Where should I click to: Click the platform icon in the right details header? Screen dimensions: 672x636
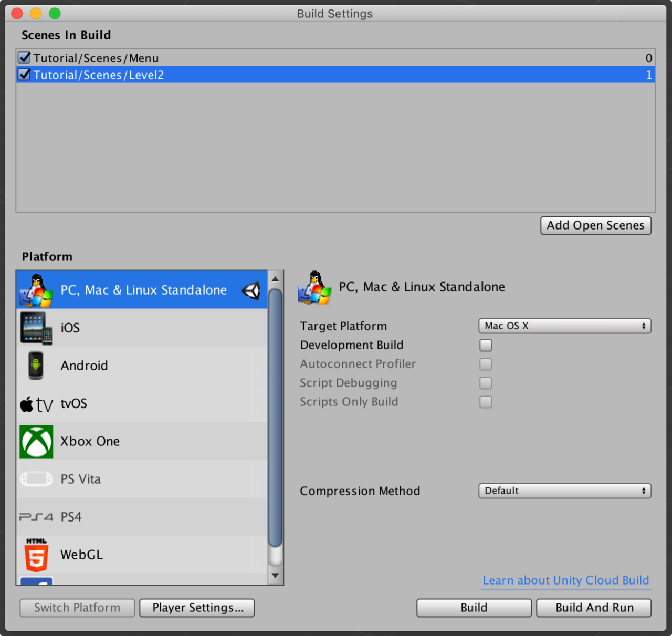coord(314,287)
